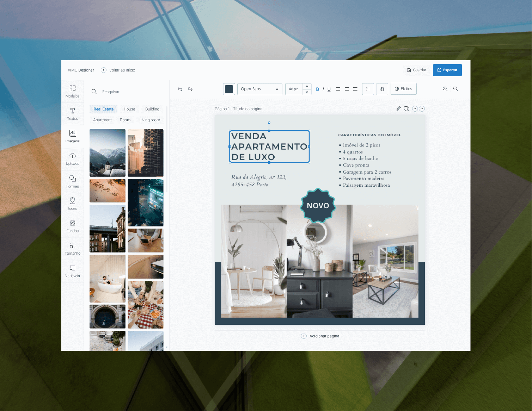Edit page title with pencil icon

(x=398, y=109)
